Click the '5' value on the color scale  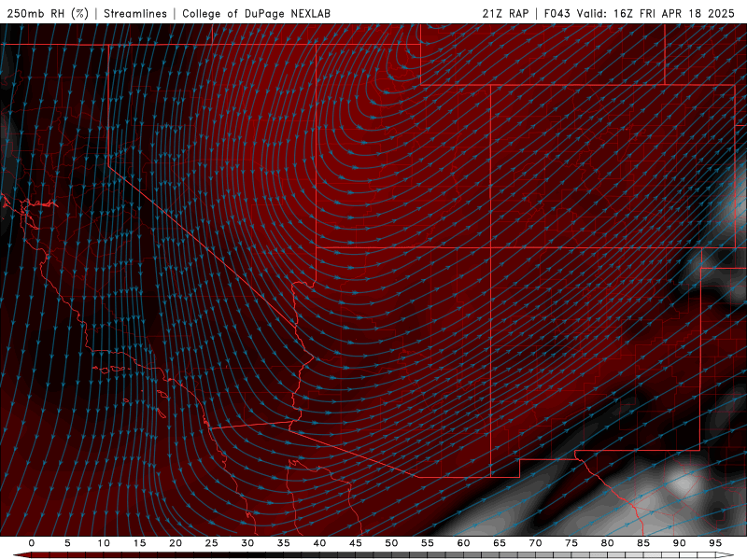tap(67, 543)
